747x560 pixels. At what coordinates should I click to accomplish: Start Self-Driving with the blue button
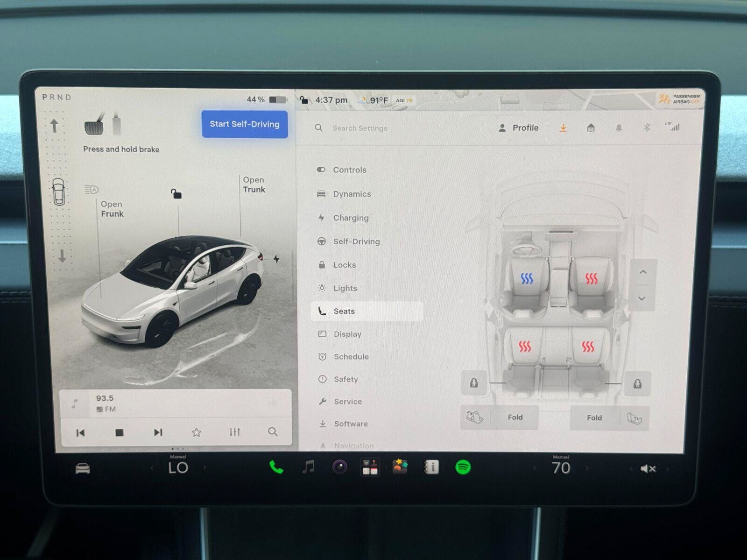[245, 124]
